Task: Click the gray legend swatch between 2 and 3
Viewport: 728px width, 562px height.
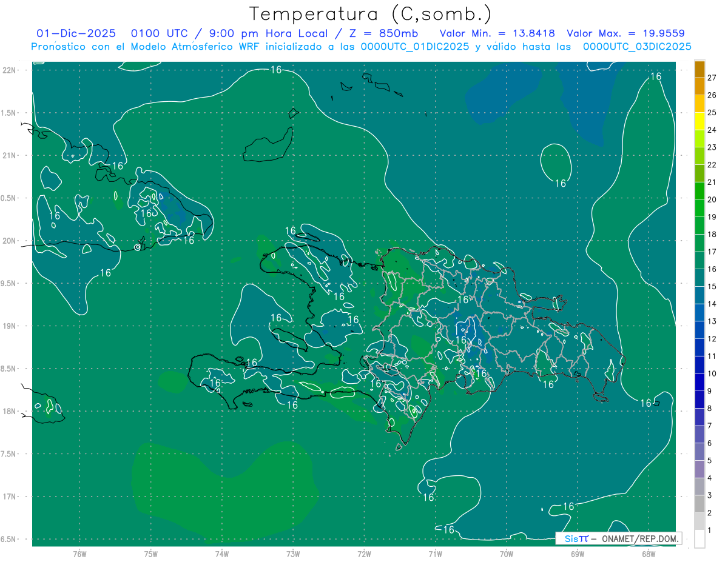Action: (x=699, y=504)
